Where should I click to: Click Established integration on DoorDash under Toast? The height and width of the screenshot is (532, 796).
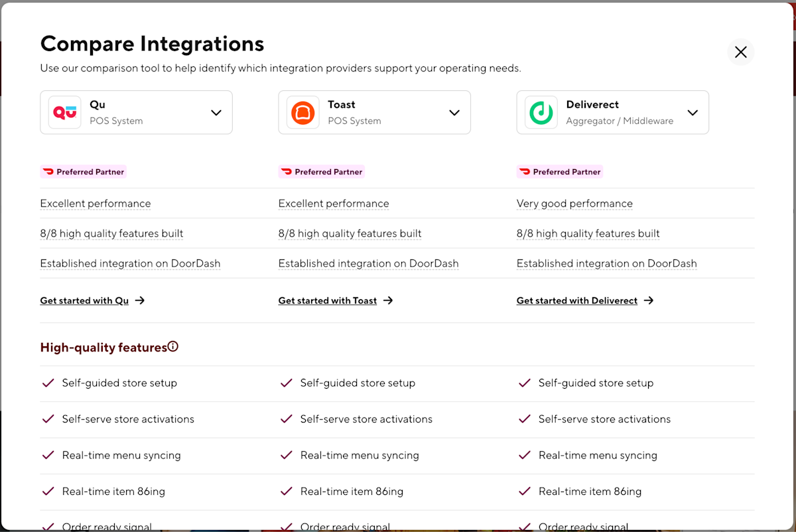coord(368,263)
